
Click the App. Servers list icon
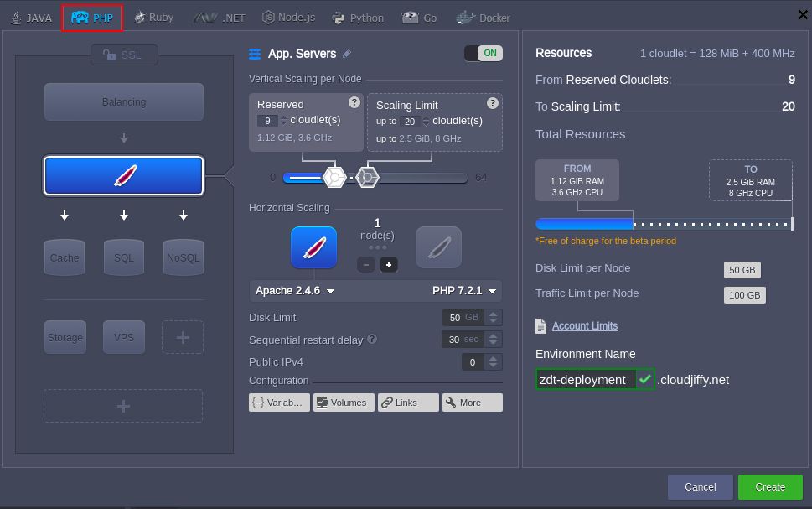(x=255, y=54)
